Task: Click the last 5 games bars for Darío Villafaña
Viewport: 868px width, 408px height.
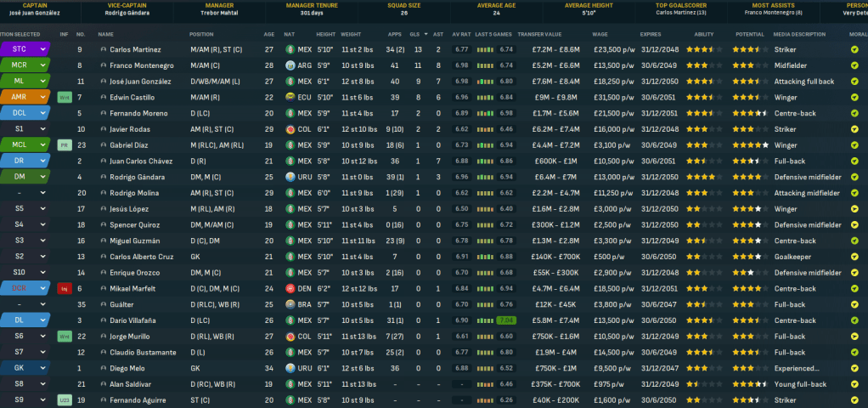Action: pos(485,320)
